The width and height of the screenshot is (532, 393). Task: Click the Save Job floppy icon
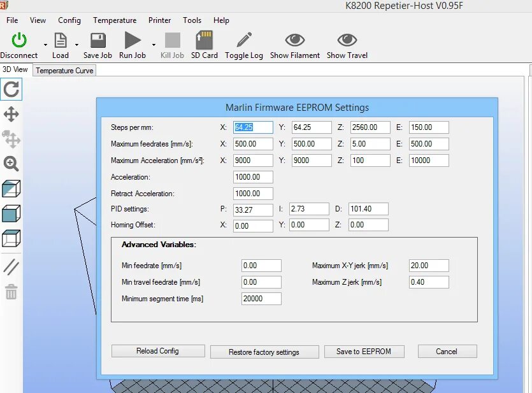[x=98, y=40]
